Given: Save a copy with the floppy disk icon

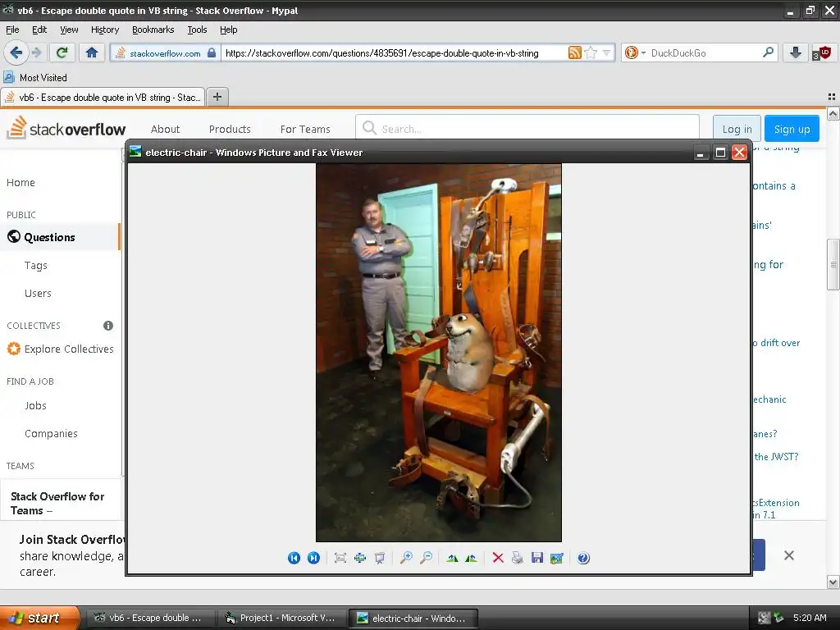Looking at the screenshot, I should point(537,558).
